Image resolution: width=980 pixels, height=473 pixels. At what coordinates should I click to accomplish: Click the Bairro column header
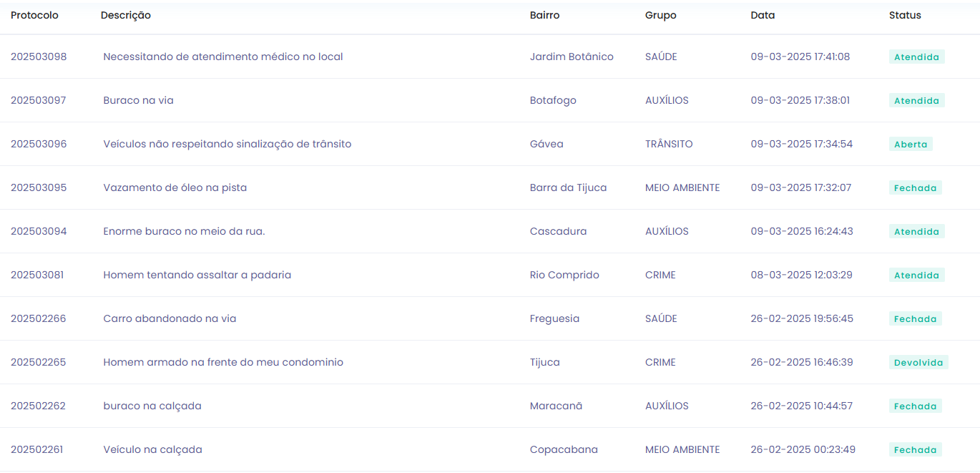(x=544, y=14)
